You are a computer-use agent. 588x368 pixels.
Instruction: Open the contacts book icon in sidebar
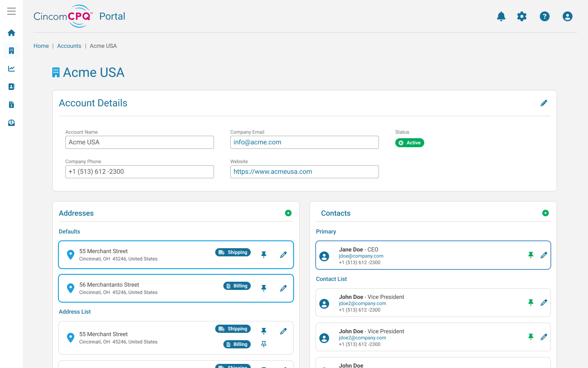tap(11, 87)
